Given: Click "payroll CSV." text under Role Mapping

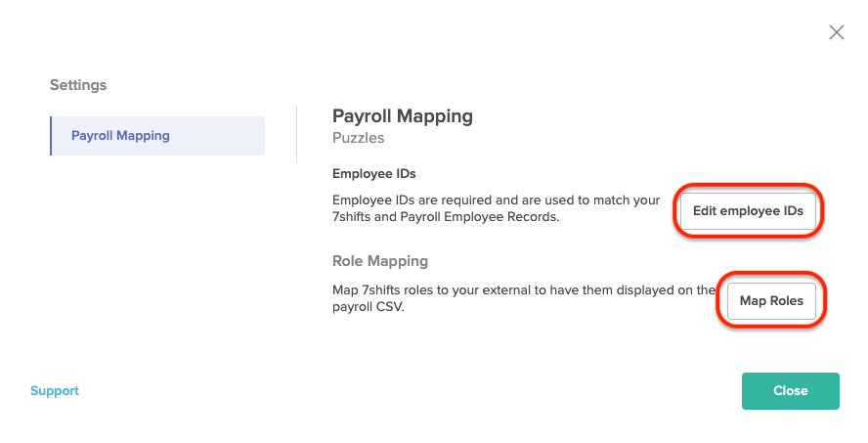Looking at the screenshot, I should click(x=369, y=307).
